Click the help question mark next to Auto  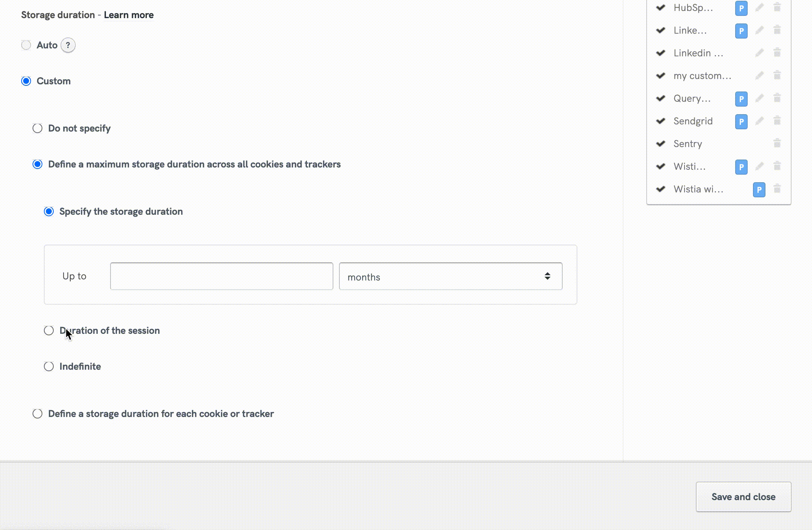tap(68, 45)
